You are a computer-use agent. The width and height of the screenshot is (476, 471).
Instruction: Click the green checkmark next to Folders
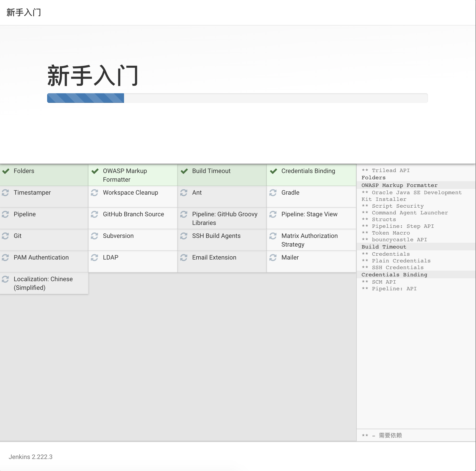tap(6, 171)
